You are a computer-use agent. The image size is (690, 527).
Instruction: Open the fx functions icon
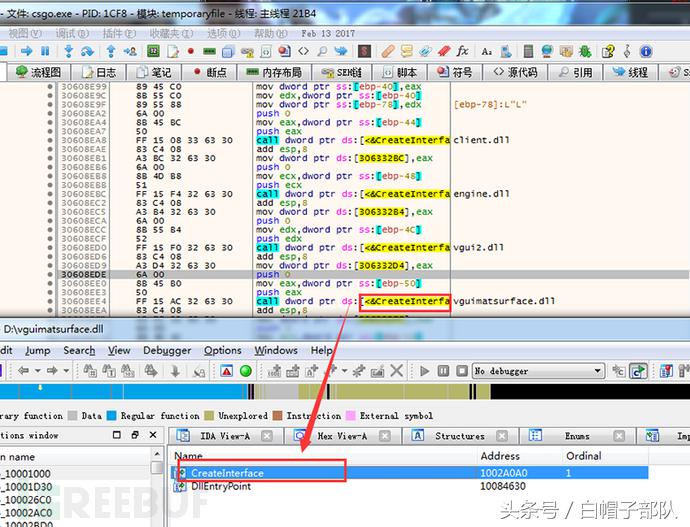coord(462,51)
